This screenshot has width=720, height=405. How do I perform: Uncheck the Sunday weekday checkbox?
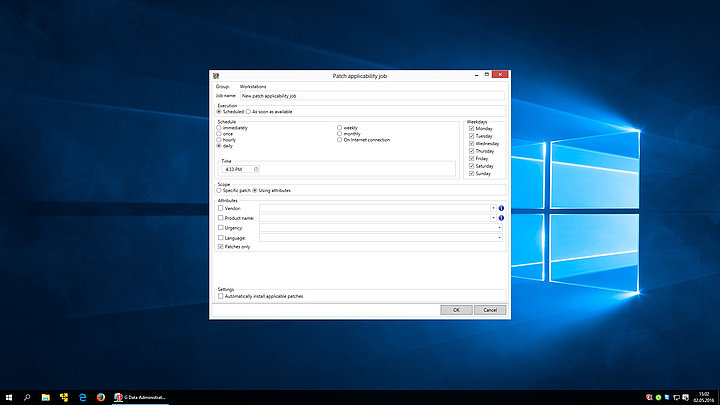[x=471, y=173]
